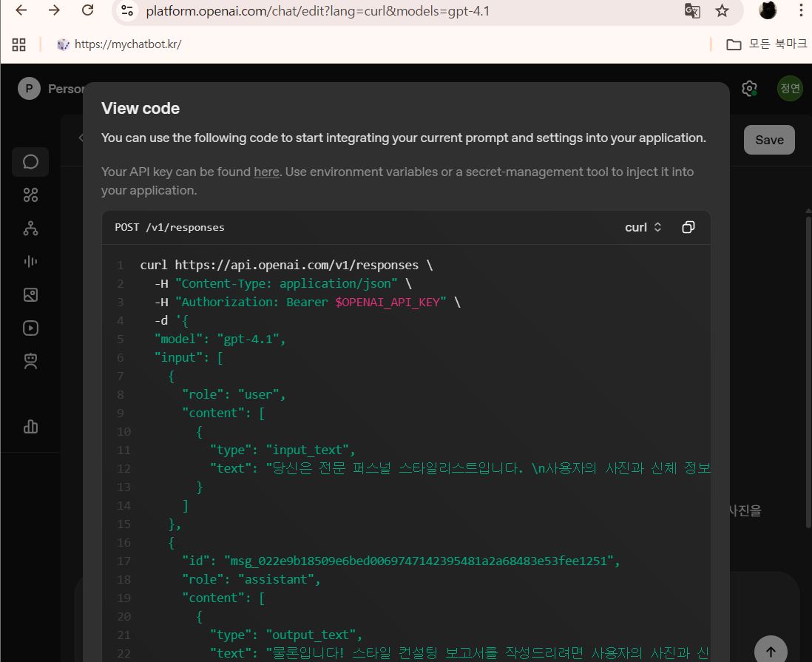Image resolution: width=812 pixels, height=662 pixels.
Task: Click the line 22 Korean output text
Action: point(460,653)
